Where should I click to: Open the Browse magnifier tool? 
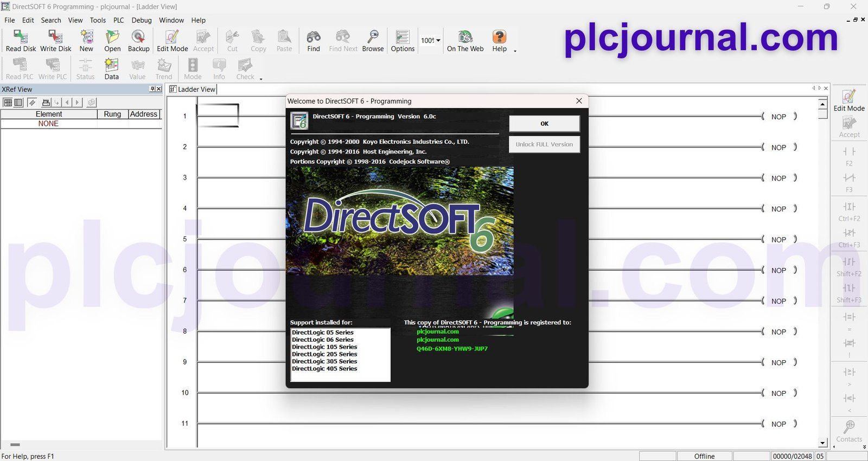(x=373, y=41)
